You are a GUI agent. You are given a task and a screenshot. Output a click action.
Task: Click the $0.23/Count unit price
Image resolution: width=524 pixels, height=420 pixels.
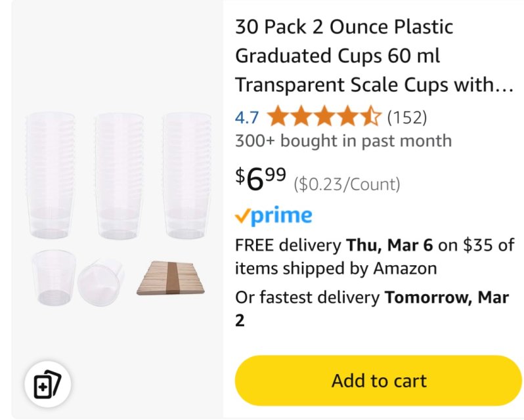coord(347,184)
